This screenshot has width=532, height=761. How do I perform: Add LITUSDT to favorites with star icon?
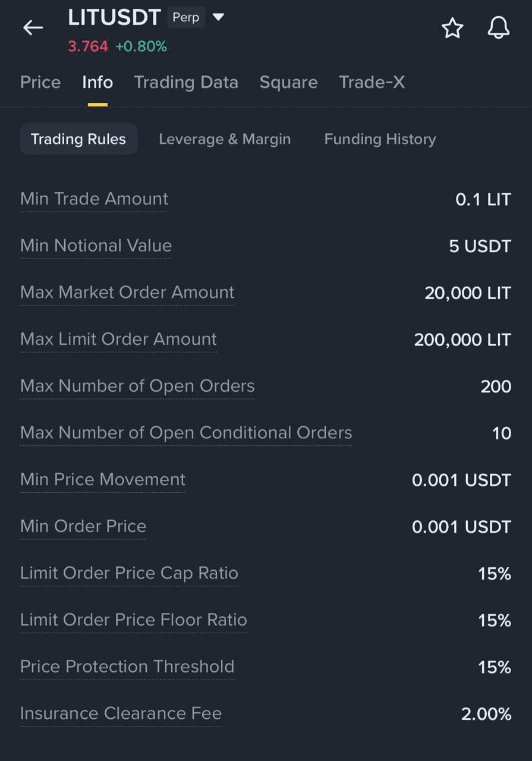(x=452, y=28)
